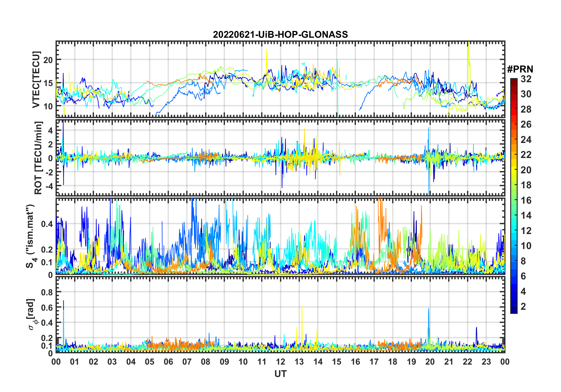Select the UT axis hour label "19"
The width and height of the screenshot is (561, 392).
(x=411, y=362)
